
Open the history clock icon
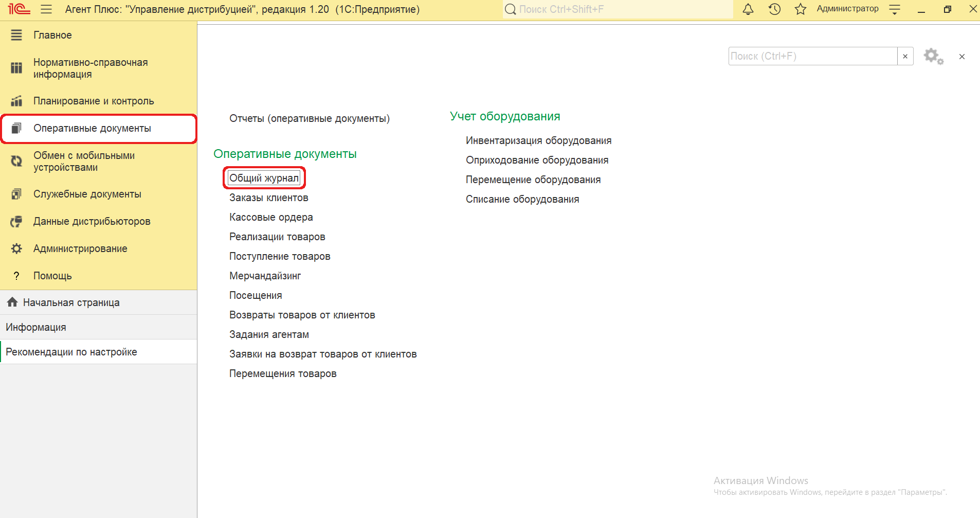coord(774,9)
